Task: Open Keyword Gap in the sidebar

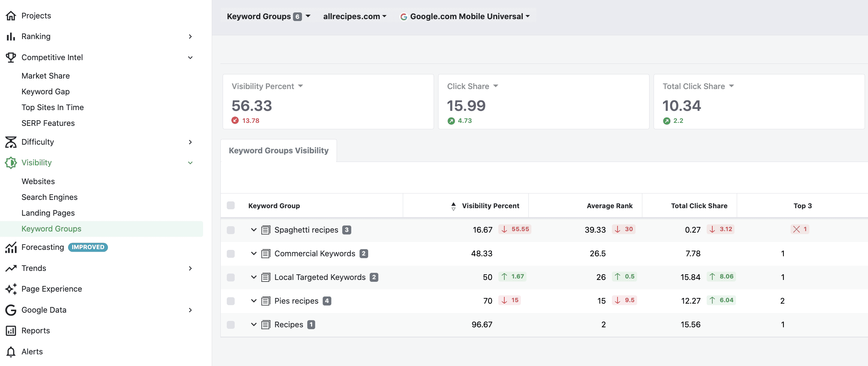Action: click(x=46, y=92)
